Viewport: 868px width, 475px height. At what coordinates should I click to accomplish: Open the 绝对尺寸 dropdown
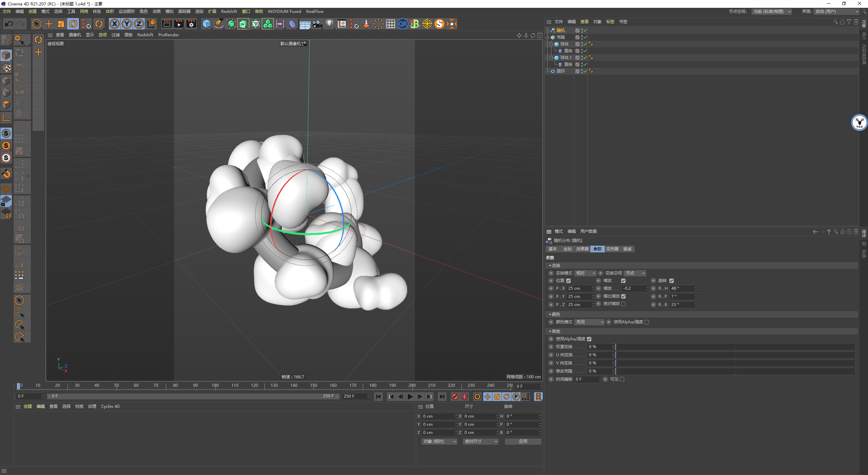click(480, 441)
